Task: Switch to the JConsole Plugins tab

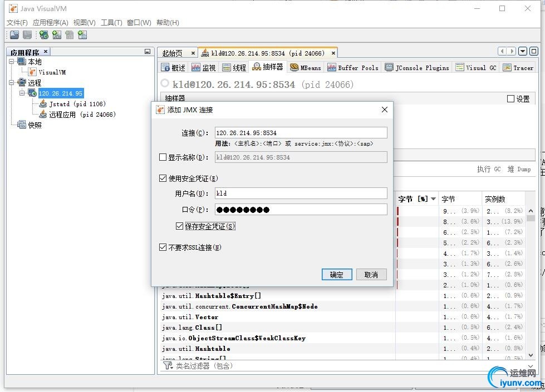Action: pyautogui.click(x=417, y=67)
